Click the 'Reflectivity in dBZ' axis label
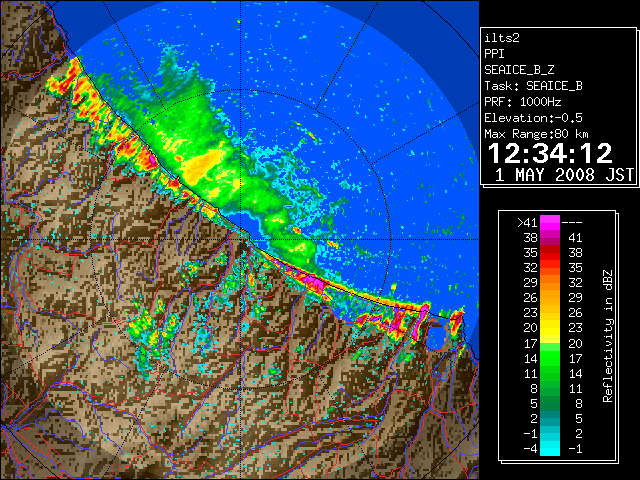Viewport: 640px width, 480px height. (x=608, y=336)
